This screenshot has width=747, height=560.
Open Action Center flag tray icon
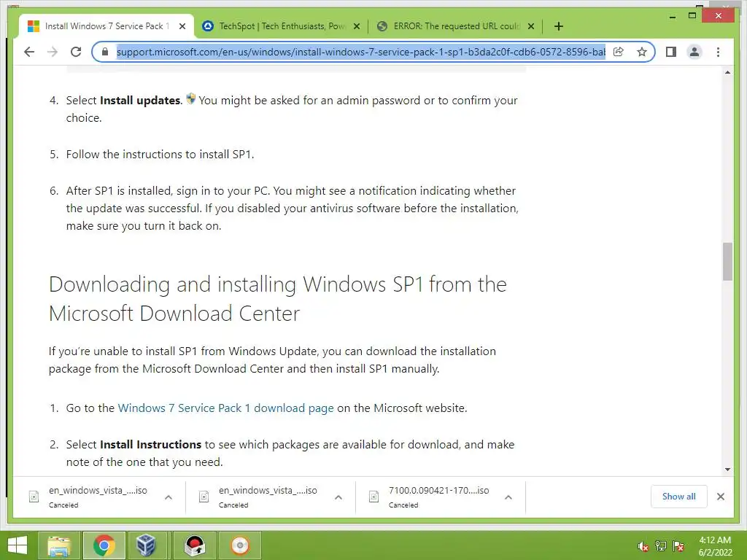pos(678,546)
